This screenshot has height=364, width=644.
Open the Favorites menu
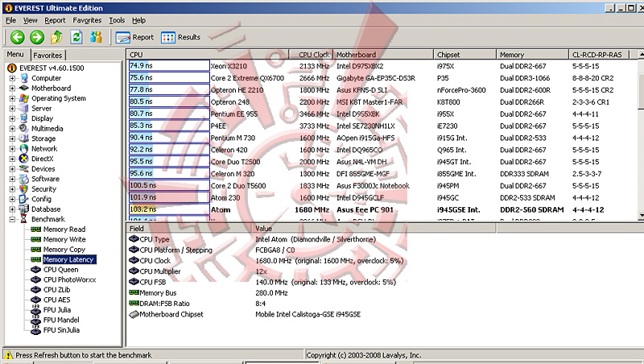(x=87, y=20)
